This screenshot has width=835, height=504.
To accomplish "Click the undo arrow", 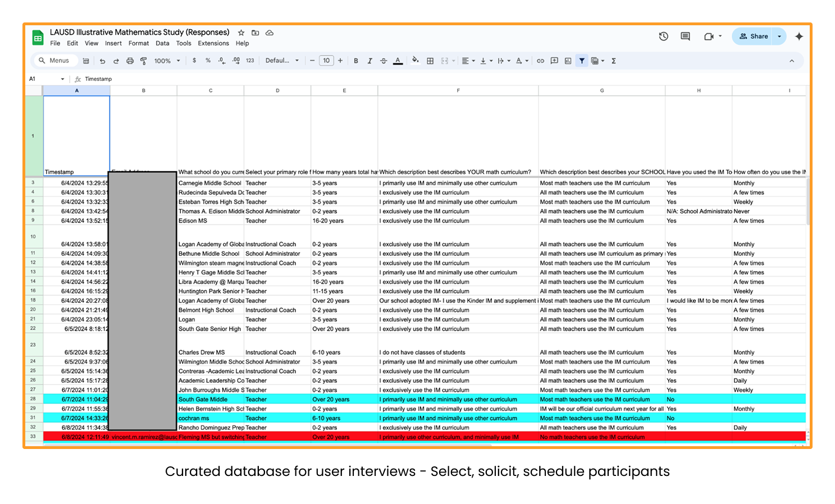I will [x=102, y=61].
